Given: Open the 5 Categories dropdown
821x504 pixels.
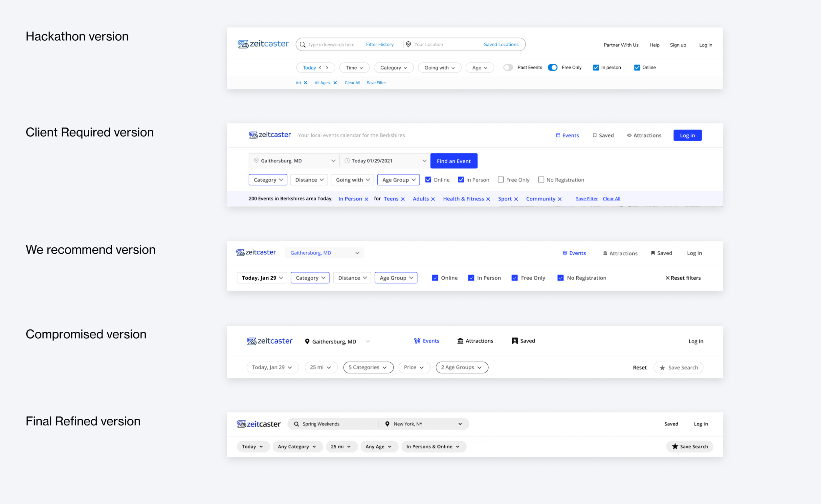Looking at the screenshot, I should [x=368, y=367].
